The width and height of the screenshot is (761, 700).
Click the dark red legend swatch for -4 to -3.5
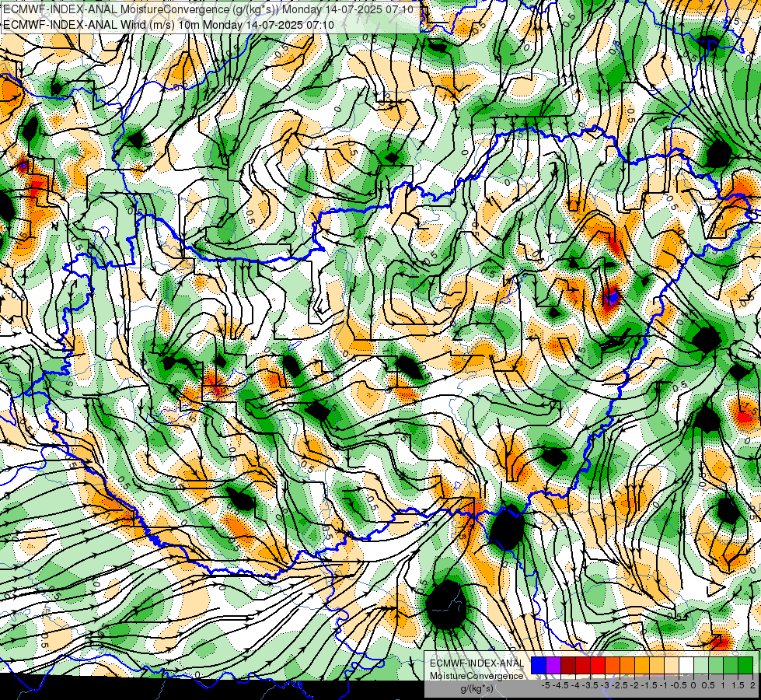(583, 665)
